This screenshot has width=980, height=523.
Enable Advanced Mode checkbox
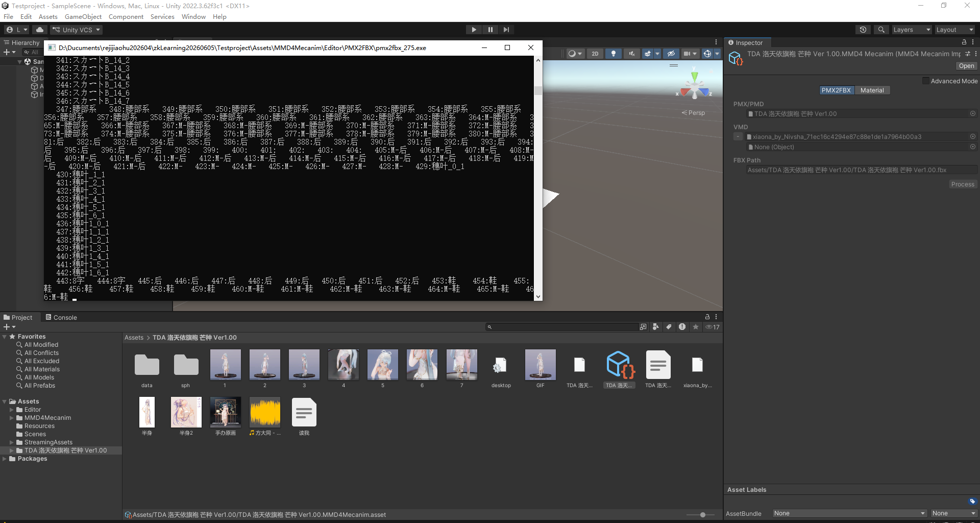[x=925, y=81]
